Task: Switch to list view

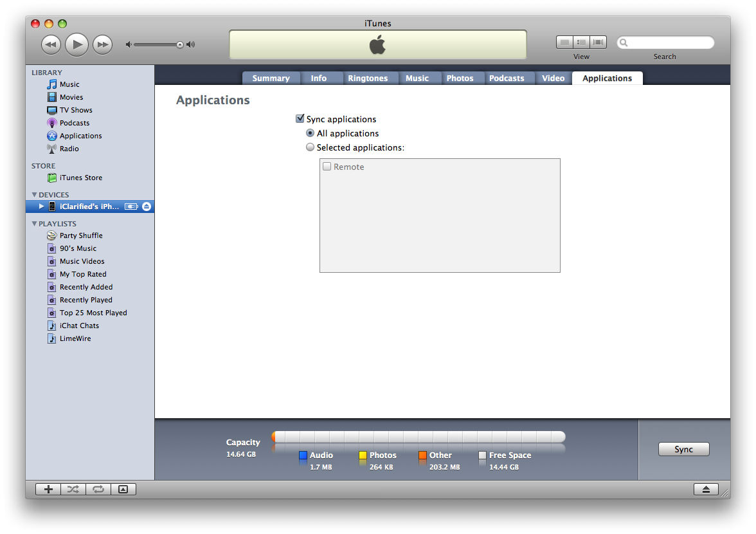Action: click(564, 42)
